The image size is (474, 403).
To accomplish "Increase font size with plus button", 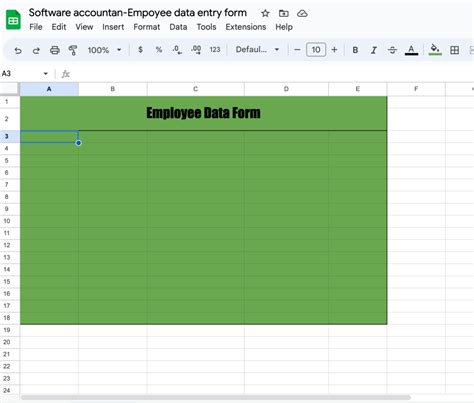I will point(334,50).
